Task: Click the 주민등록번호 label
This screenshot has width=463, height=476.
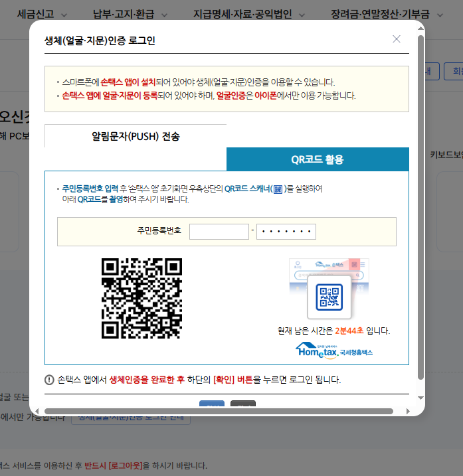Action: [x=159, y=230]
